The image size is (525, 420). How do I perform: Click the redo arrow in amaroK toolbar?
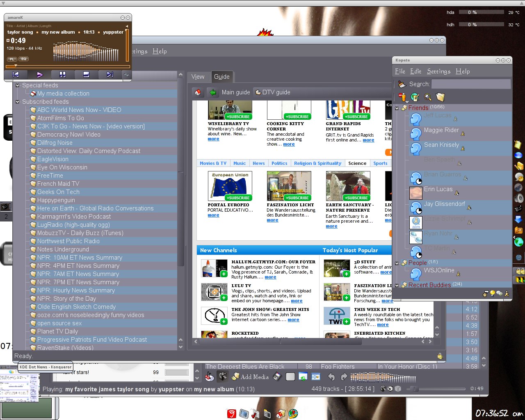click(344, 377)
